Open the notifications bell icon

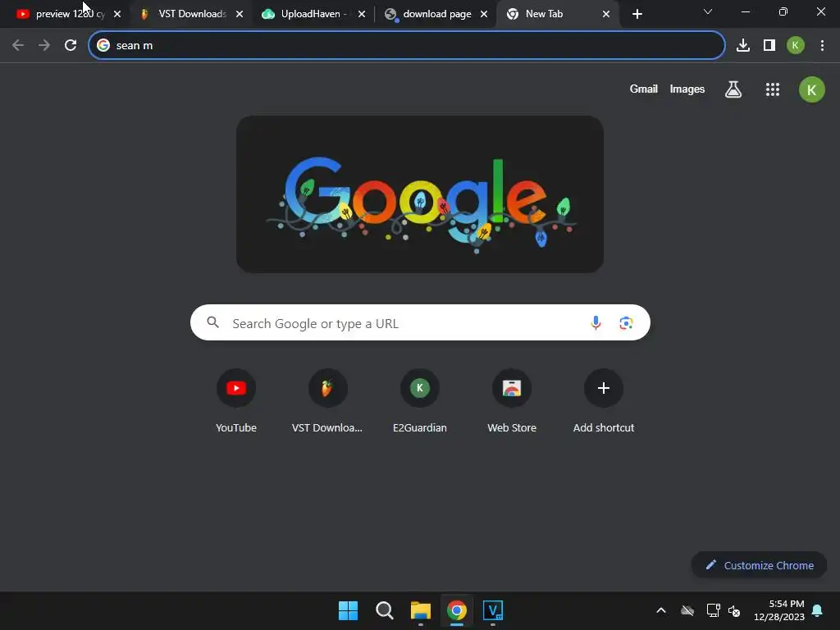[818, 610]
